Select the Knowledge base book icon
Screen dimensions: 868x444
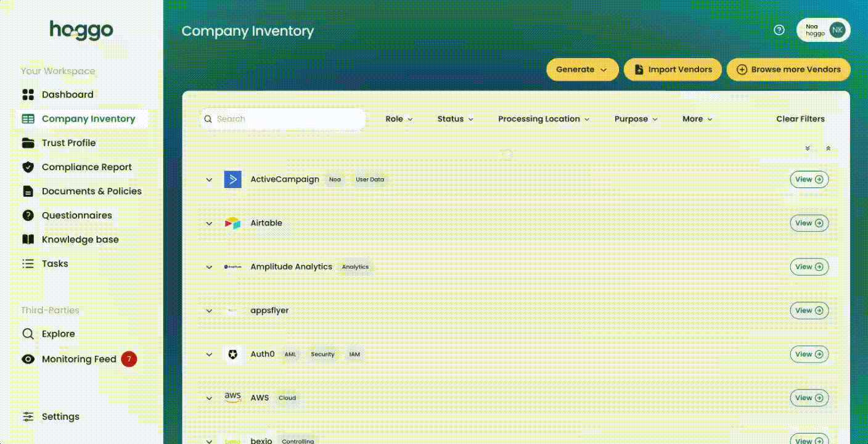pyautogui.click(x=28, y=239)
